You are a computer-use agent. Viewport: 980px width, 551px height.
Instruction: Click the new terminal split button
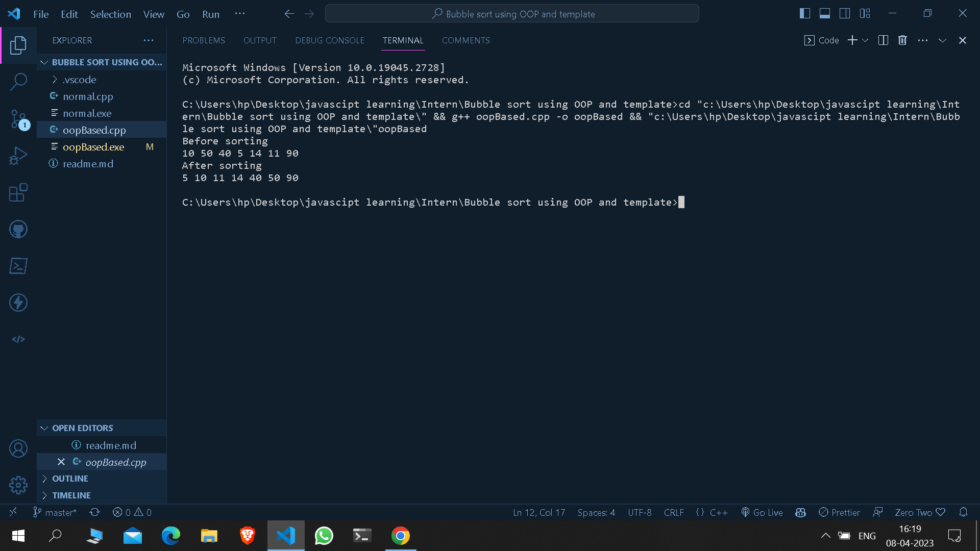[883, 40]
